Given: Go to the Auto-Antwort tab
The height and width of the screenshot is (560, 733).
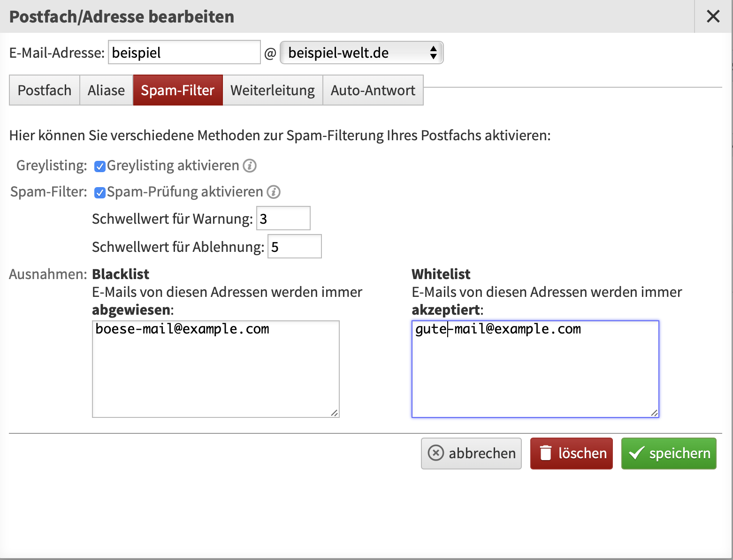Looking at the screenshot, I should click(373, 90).
